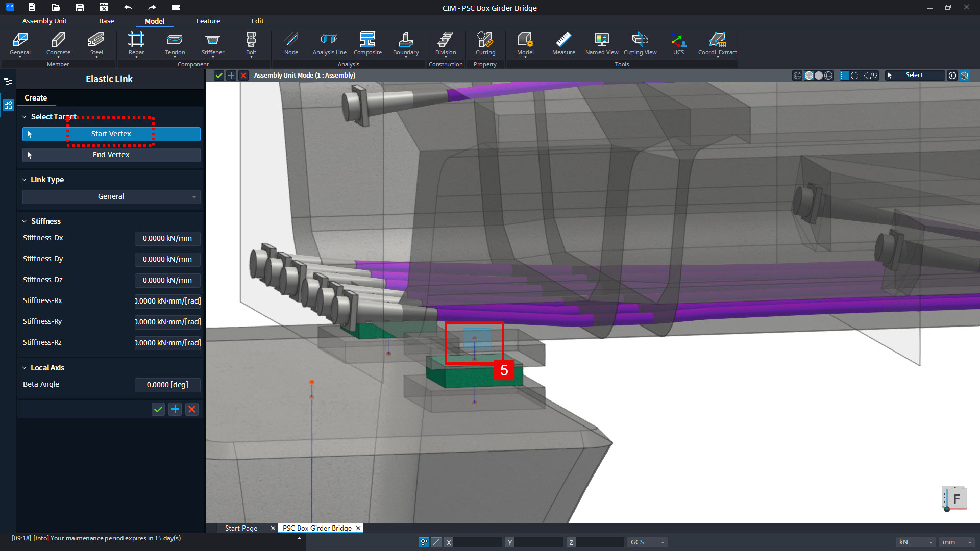The height and width of the screenshot is (551, 980).
Task: Confirm Elastic Link with green check
Action: 158,409
